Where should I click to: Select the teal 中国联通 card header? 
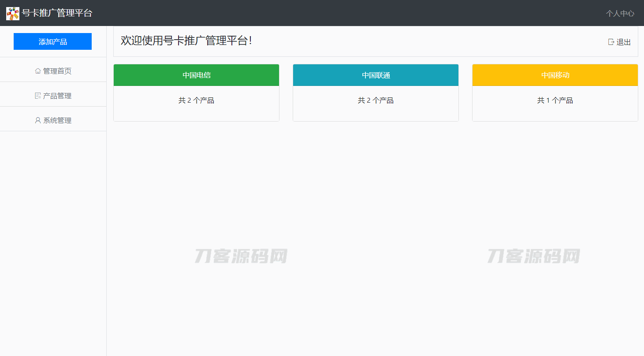376,75
